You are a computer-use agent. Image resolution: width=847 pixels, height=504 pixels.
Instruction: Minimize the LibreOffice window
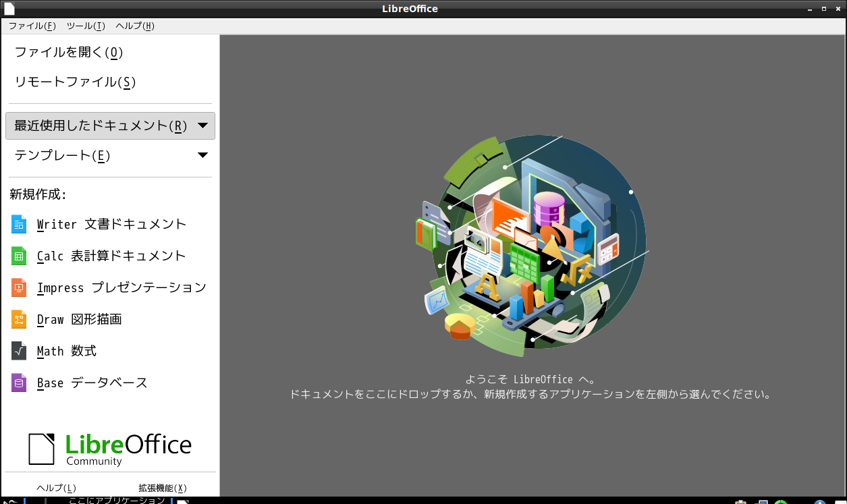tap(809, 9)
